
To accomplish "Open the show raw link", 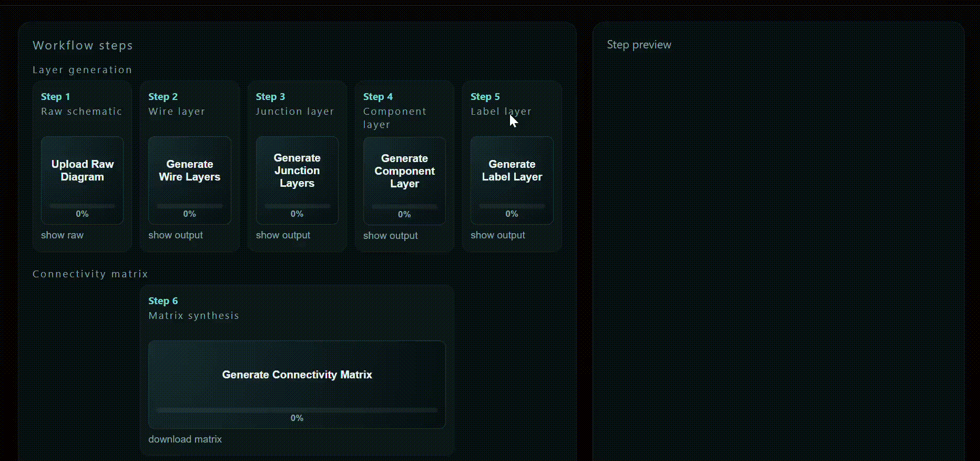I will coord(62,235).
